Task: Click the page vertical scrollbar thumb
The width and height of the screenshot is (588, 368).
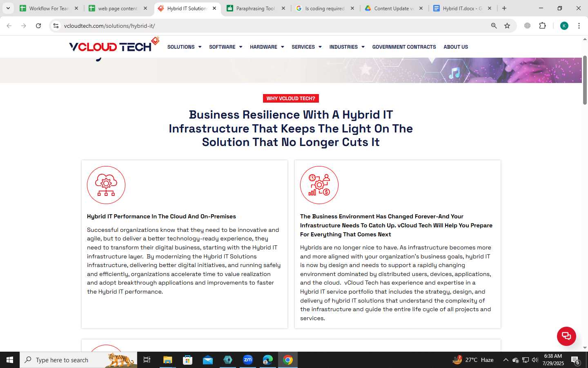Action: coord(585,80)
